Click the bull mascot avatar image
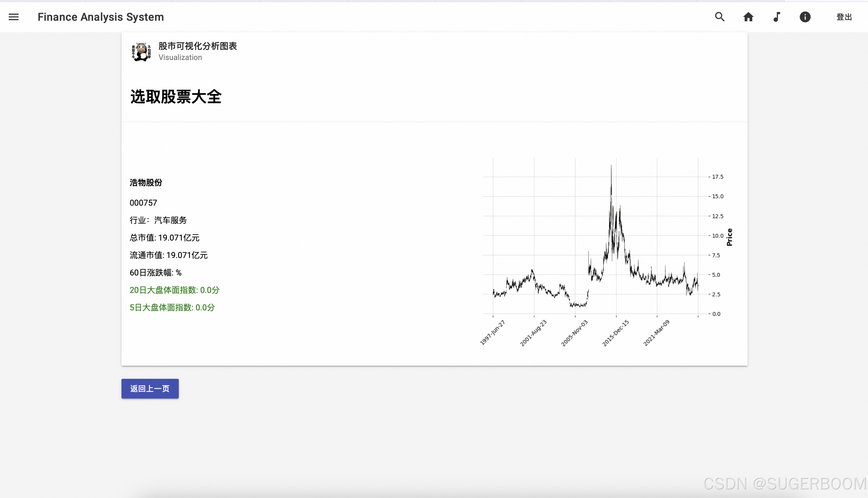Image resolution: width=868 pixels, height=498 pixels. click(x=141, y=52)
